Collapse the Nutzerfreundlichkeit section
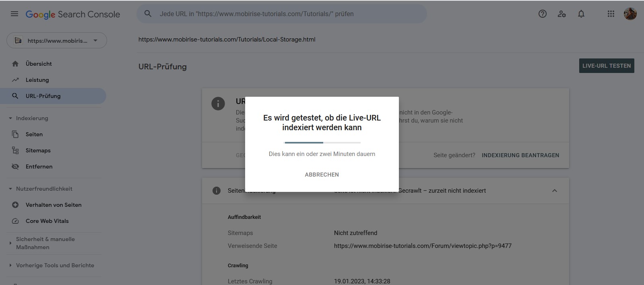Viewport: 644px width, 285px height. 10,189
